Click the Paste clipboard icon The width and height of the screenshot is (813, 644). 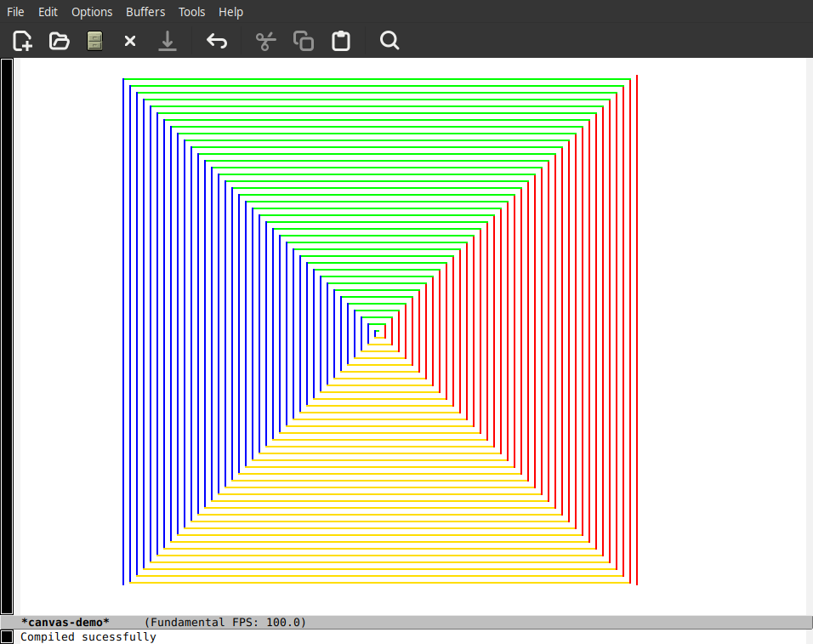tap(341, 41)
